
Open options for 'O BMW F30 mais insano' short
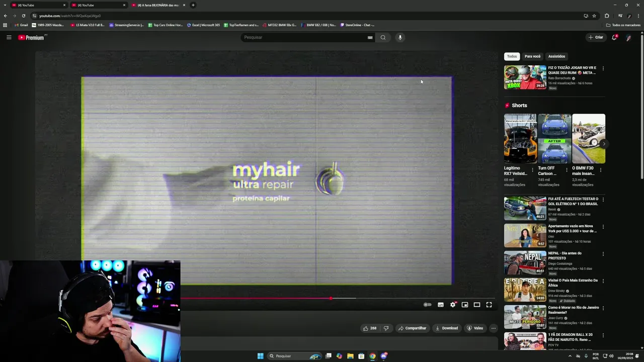point(600,170)
